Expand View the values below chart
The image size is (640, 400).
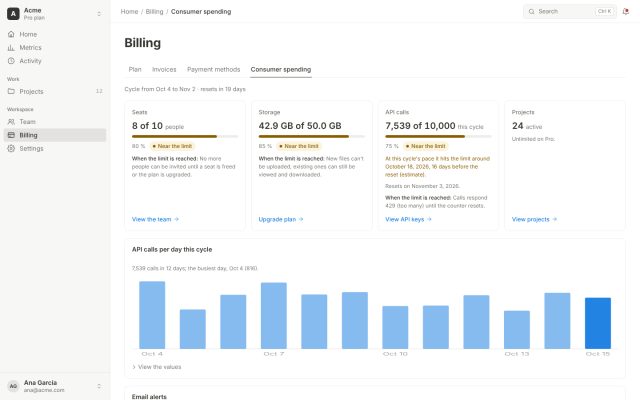(x=157, y=367)
